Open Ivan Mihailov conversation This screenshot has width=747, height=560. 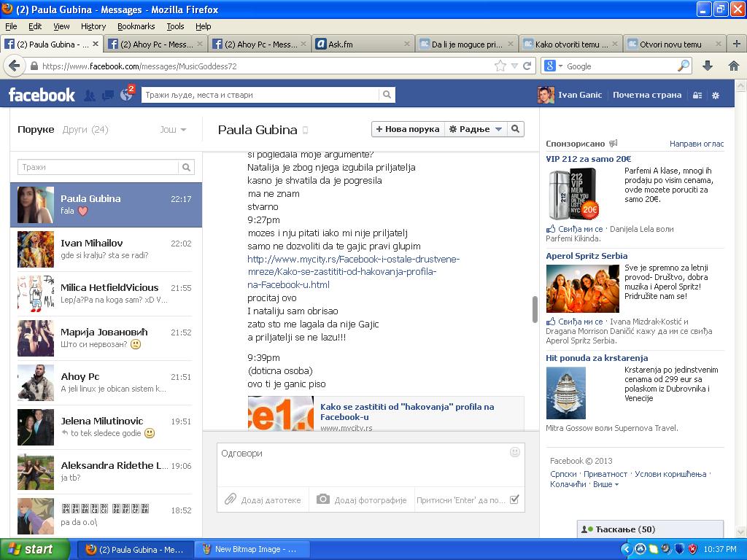coord(107,249)
